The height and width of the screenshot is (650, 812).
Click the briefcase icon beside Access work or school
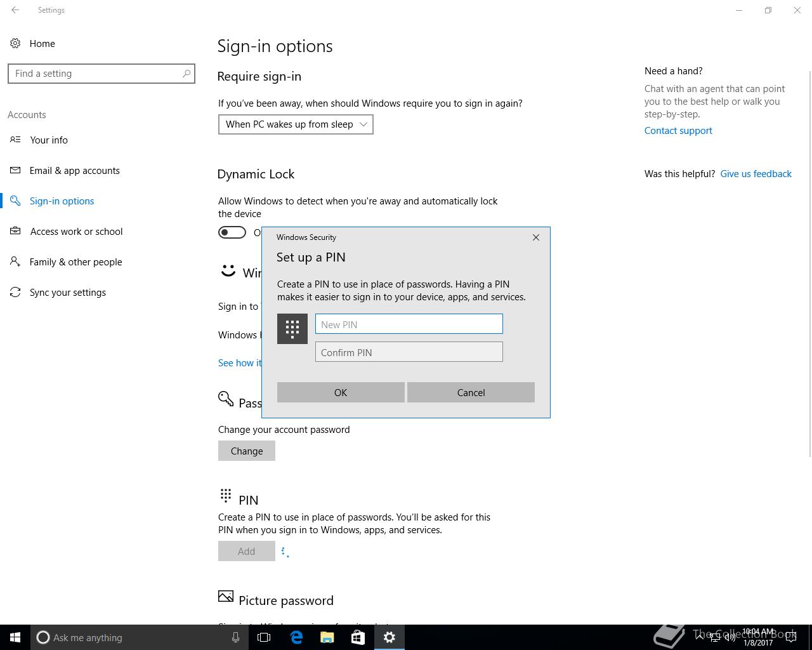point(15,231)
